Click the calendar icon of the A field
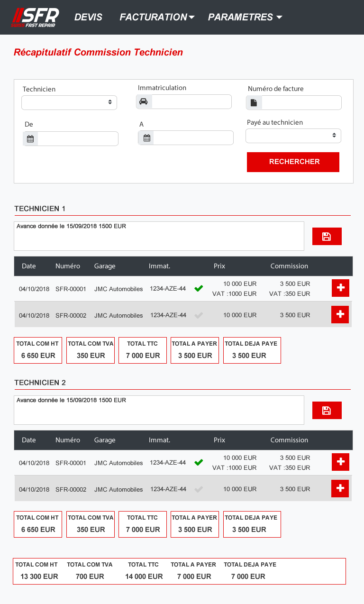This screenshot has height=604, width=364. click(146, 138)
